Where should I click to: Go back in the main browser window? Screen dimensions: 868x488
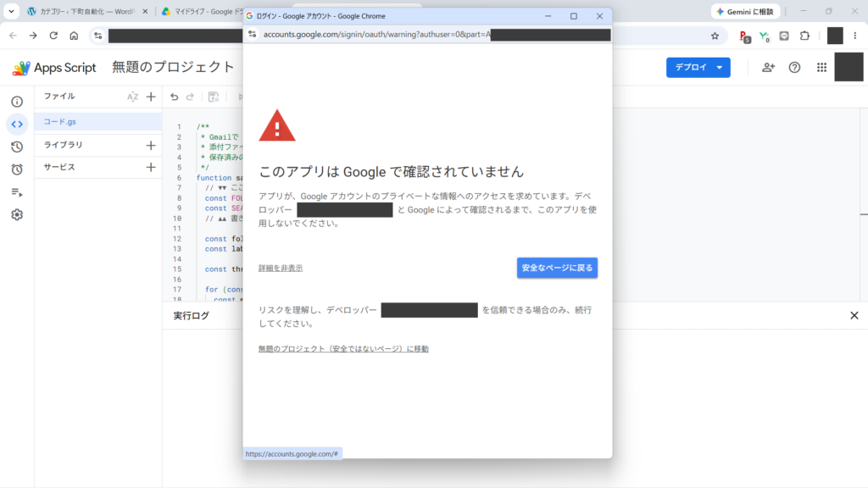click(x=13, y=36)
